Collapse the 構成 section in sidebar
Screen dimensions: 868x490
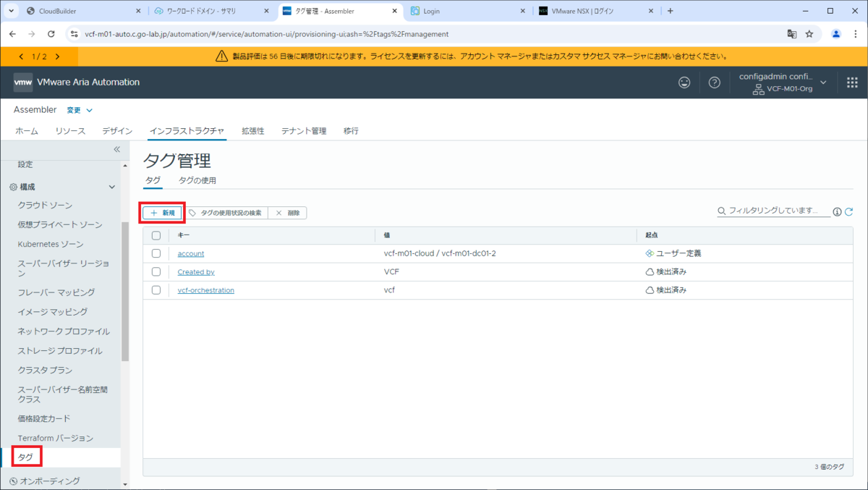(x=112, y=187)
